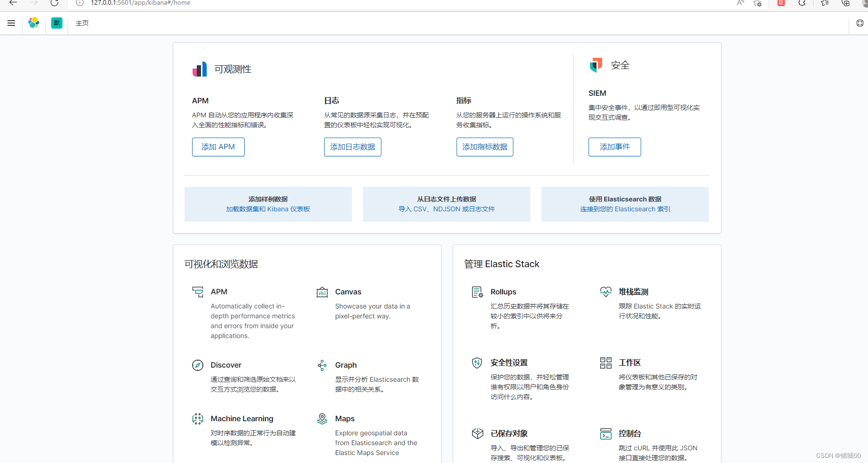The height and width of the screenshot is (463, 868).
Task: Click the 可视化和浏览数据 heading
Action: [221, 264]
